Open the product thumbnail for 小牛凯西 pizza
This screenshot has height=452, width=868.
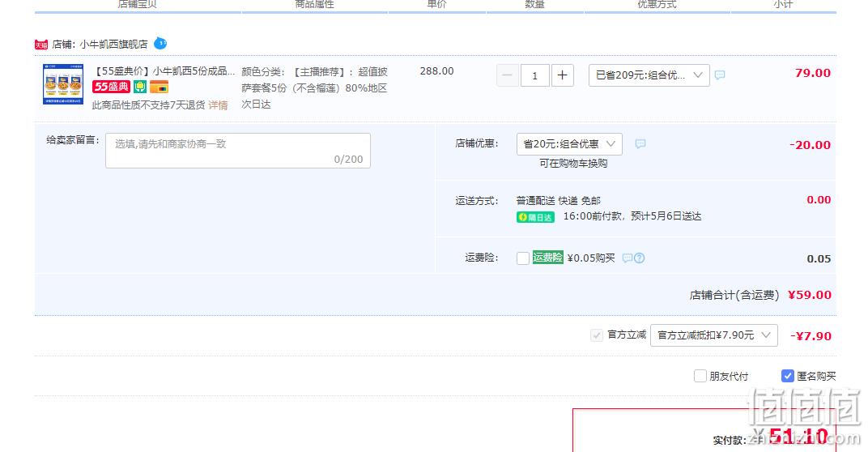coord(64,84)
